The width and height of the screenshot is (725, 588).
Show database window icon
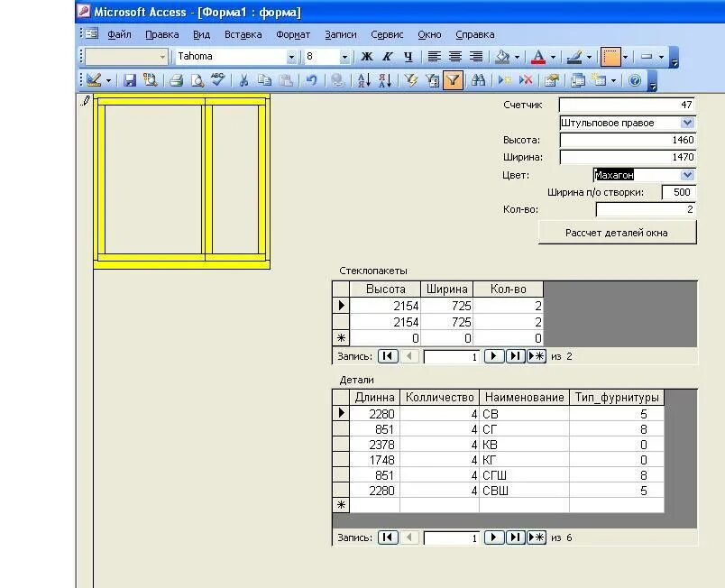(x=577, y=80)
